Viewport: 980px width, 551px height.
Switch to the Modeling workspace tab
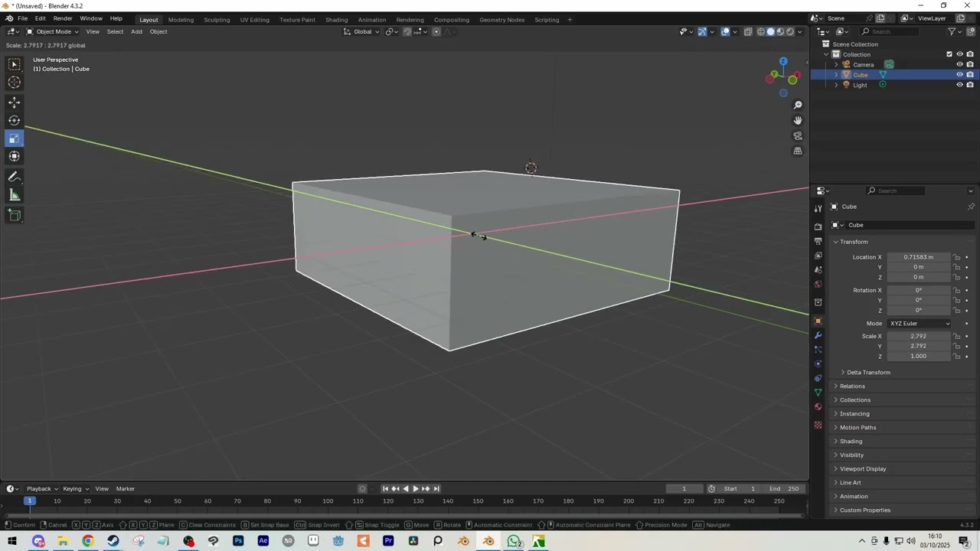pyautogui.click(x=181, y=19)
